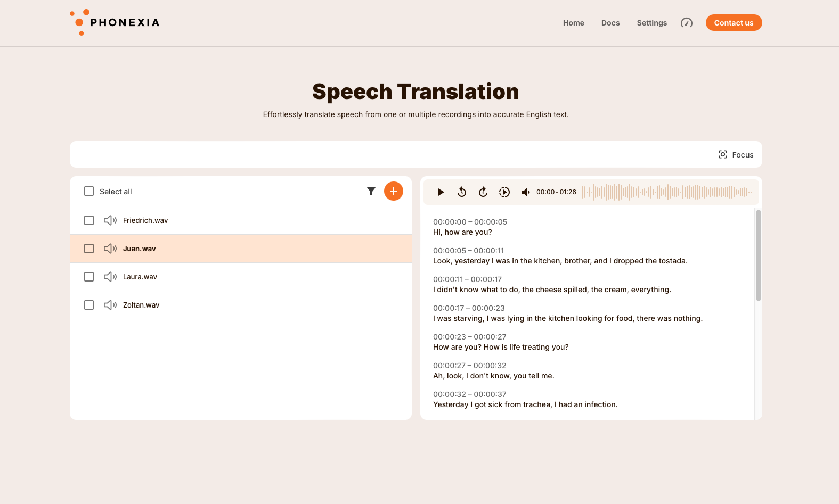Enable Focus mode
The width and height of the screenshot is (839, 504).
point(736,155)
